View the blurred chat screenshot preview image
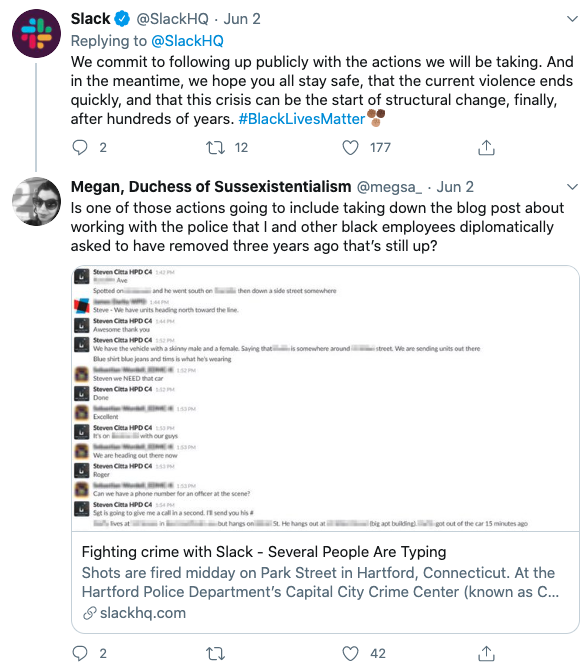This screenshot has height=671, width=588. [325, 398]
